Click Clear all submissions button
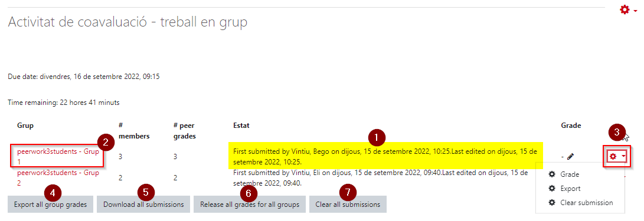 pyautogui.click(x=348, y=204)
